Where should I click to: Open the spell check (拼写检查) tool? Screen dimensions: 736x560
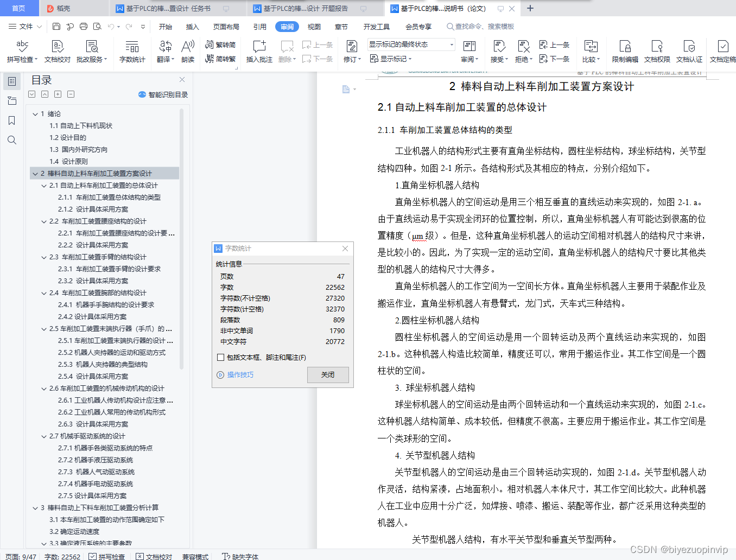(x=22, y=52)
